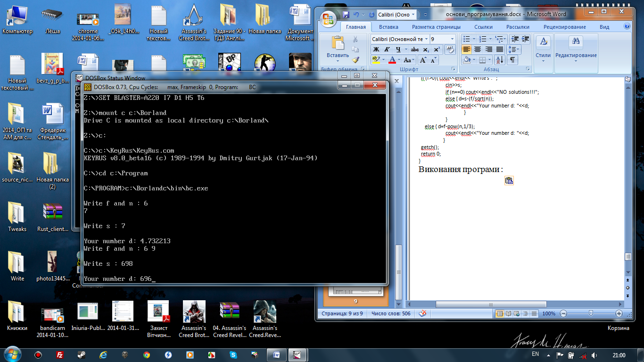Switch to the Разметка страницы tab

436,27
